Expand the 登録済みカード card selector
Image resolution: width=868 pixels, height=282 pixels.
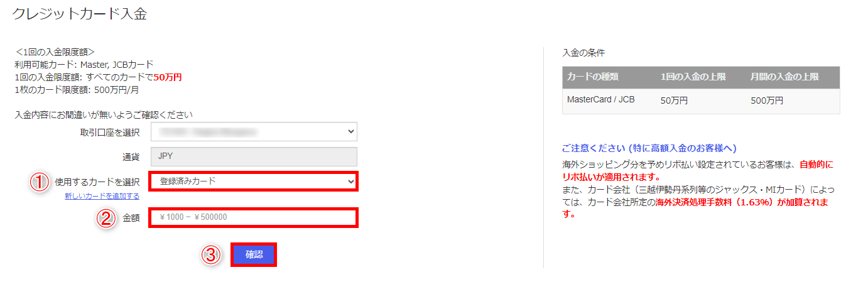(x=254, y=182)
